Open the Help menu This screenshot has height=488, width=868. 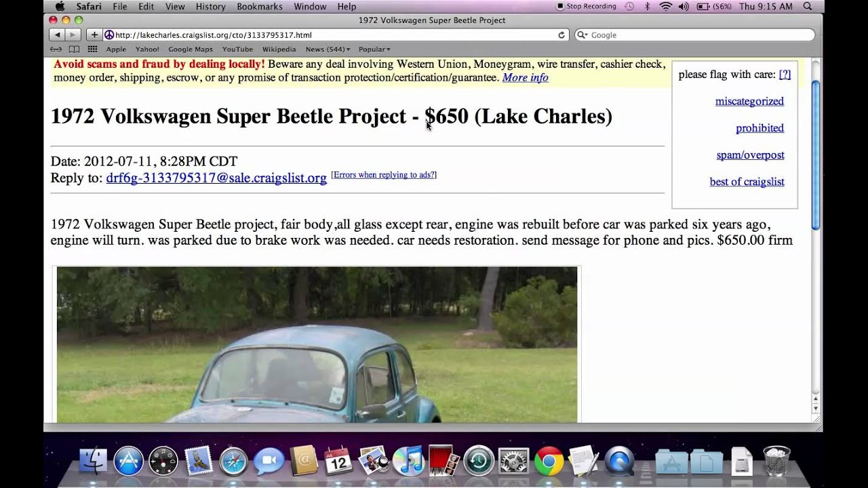click(x=347, y=7)
